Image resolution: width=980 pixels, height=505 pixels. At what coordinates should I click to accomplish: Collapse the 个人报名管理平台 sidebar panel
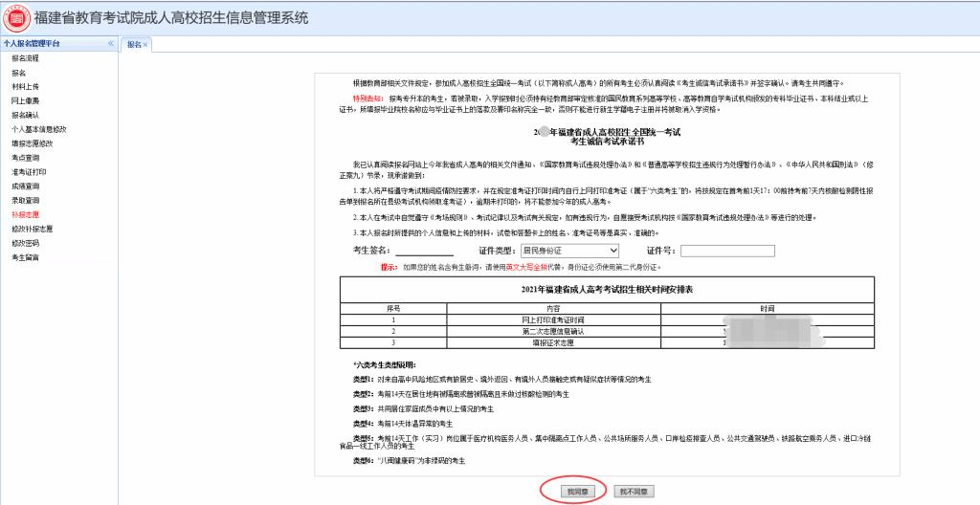point(110,44)
